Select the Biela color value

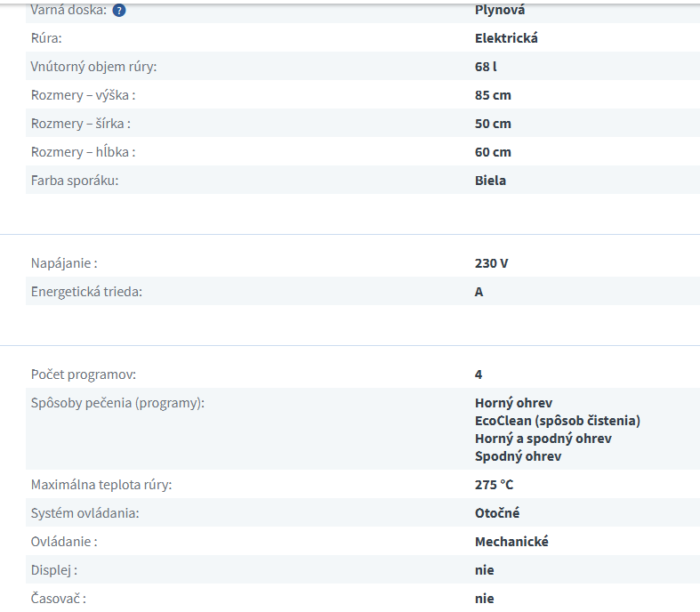point(490,181)
